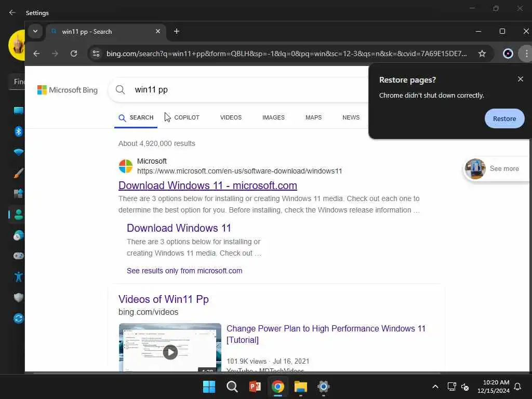The width and height of the screenshot is (532, 399).
Task: Open site information icon in address bar
Action: (96, 54)
